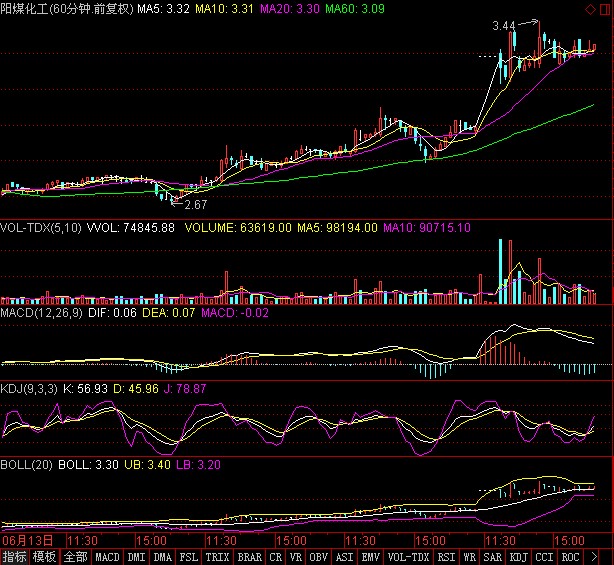Click the BOLL(20) panel title
This screenshot has width=614, height=565.
coord(26,464)
